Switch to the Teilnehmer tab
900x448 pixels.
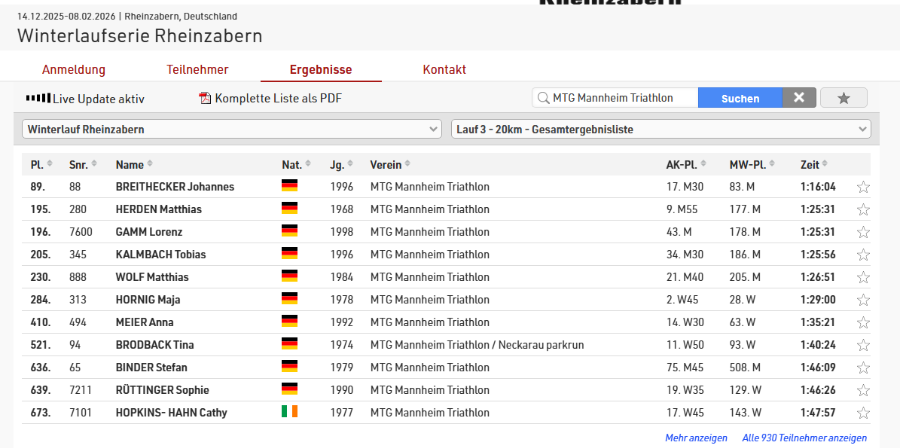click(197, 70)
